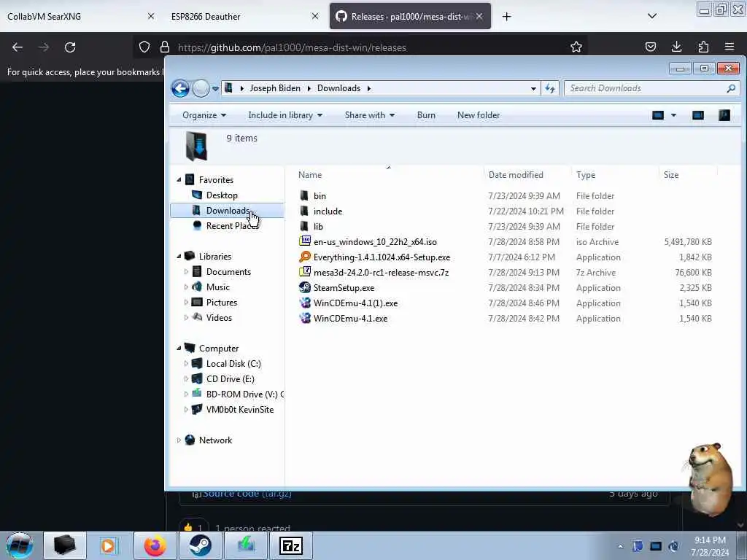Select the mesa3d-24.2.0-rc1-release-msvc.7z archive icon
Screen dimensions: 747x560
coord(305,272)
